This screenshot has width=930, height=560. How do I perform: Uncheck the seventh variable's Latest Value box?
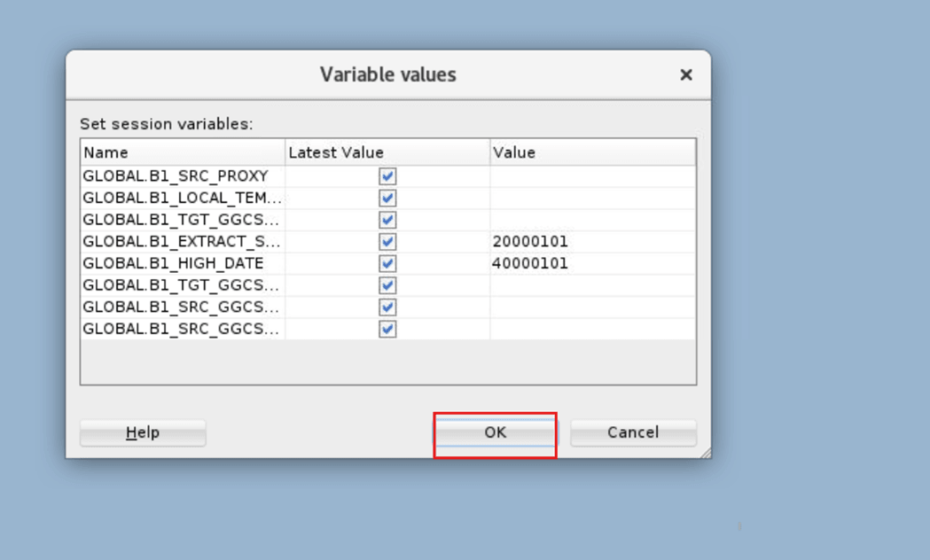(x=387, y=307)
